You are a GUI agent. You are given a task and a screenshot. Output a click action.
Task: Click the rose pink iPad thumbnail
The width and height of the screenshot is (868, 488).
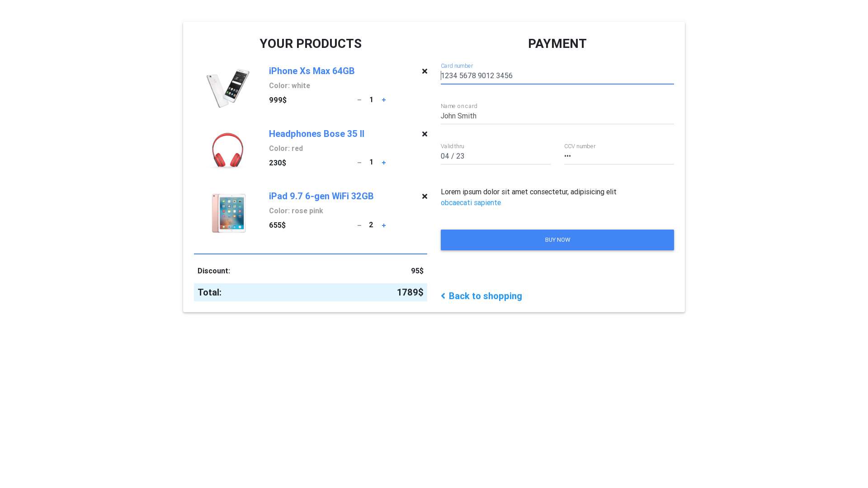pyautogui.click(x=228, y=213)
